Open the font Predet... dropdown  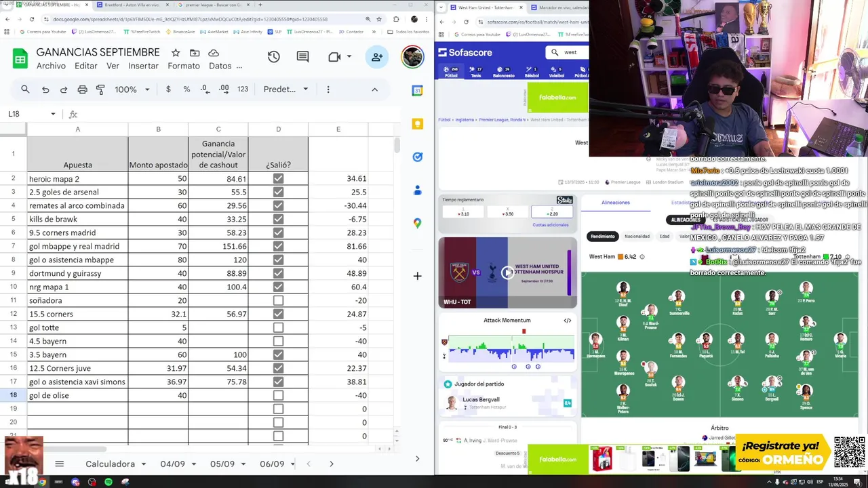285,89
